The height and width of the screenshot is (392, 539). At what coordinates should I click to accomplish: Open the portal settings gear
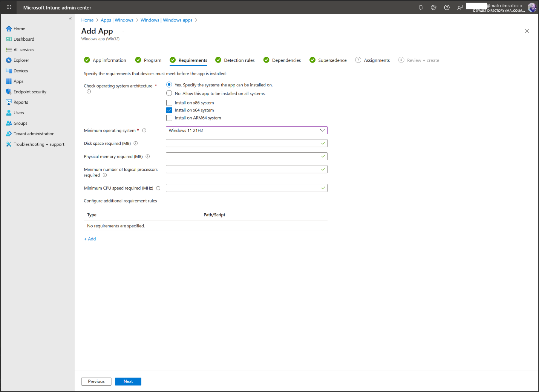pos(433,7)
